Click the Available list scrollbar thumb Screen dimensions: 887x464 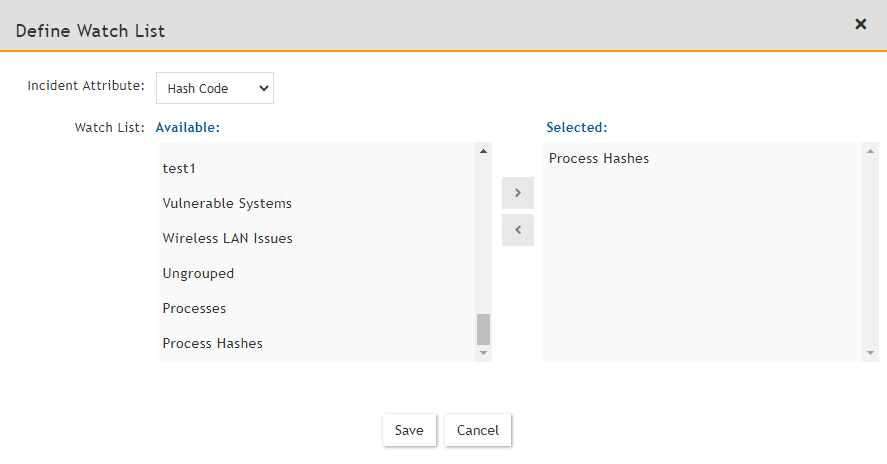(484, 329)
